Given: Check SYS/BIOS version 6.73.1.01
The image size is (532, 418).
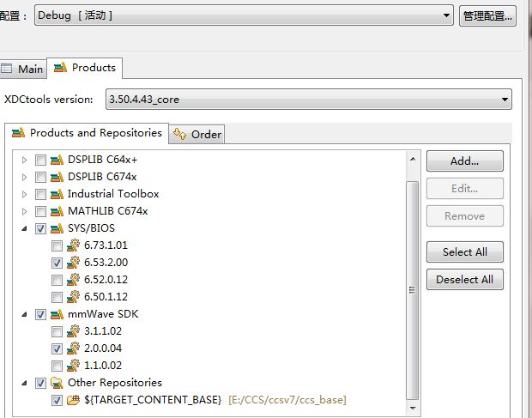Looking at the screenshot, I should pyautogui.click(x=57, y=246).
